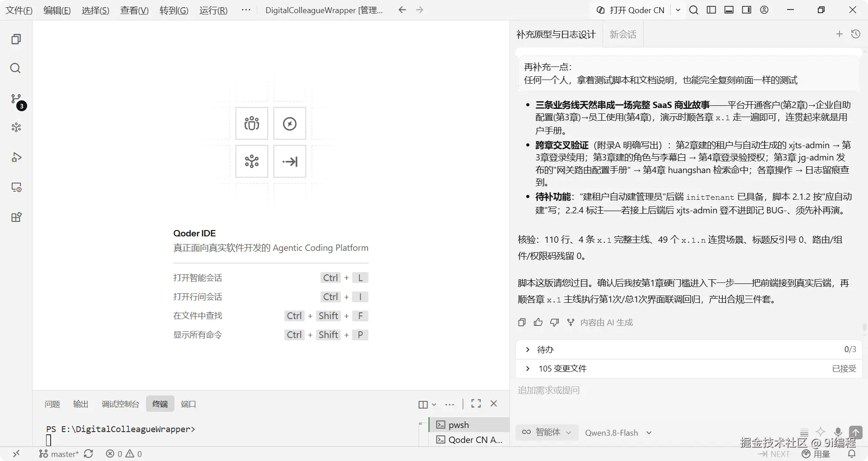Image resolution: width=868 pixels, height=461 pixels.
Task: Open chat history clock icon
Action: coord(856,34)
